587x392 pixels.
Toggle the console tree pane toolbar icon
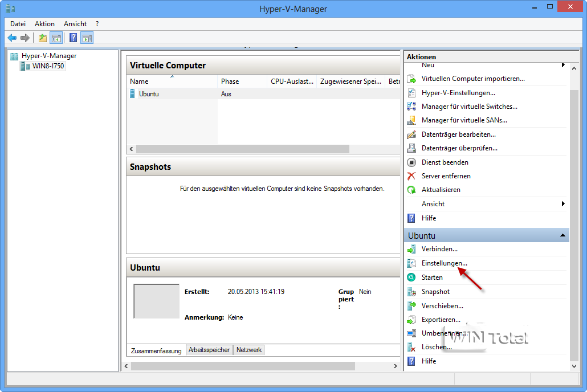pyautogui.click(x=56, y=38)
